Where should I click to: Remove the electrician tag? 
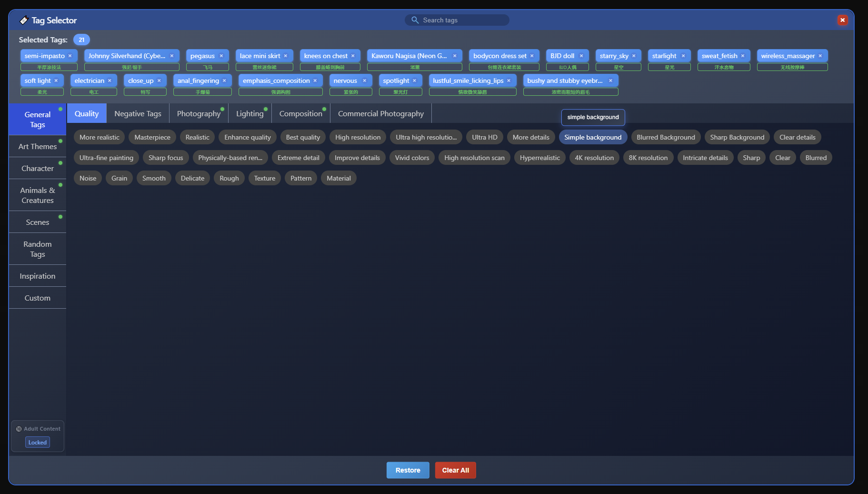coord(110,81)
